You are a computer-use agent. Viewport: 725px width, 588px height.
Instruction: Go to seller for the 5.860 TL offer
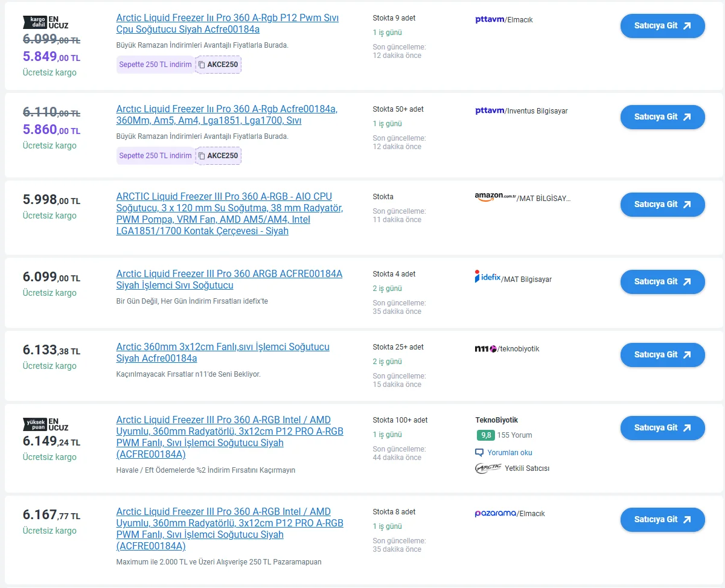tap(662, 117)
